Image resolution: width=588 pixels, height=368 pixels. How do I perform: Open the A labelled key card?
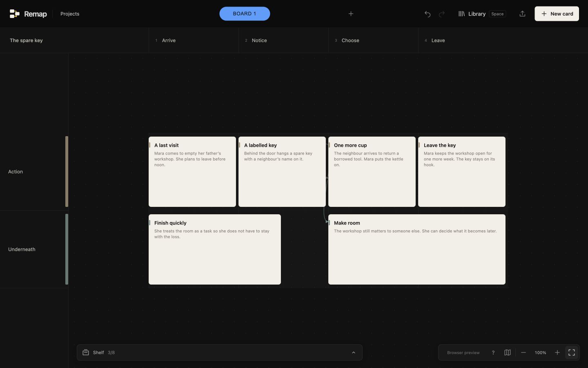(x=282, y=172)
